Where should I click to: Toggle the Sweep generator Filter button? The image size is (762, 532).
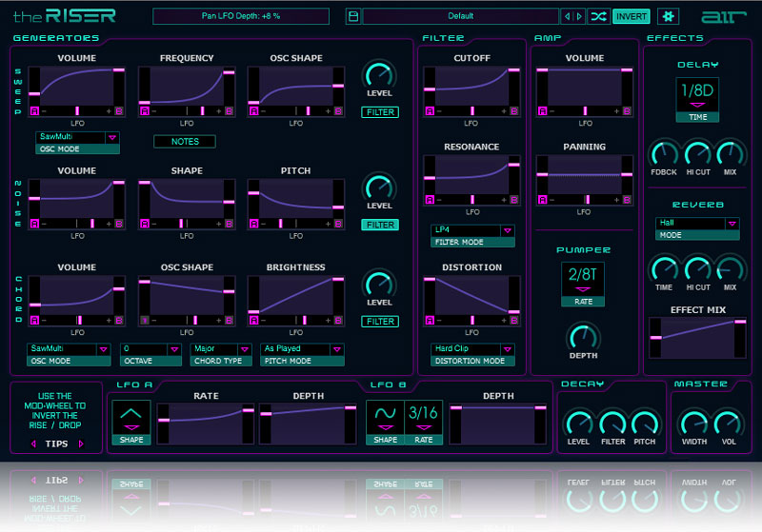point(380,112)
